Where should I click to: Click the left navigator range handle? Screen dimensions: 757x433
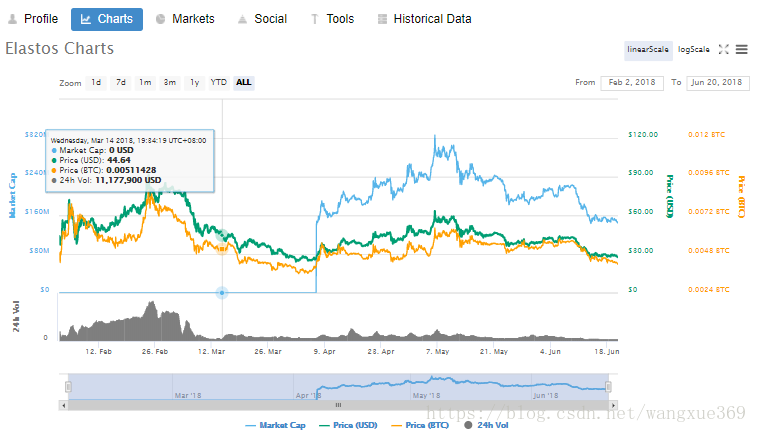coord(68,387)
